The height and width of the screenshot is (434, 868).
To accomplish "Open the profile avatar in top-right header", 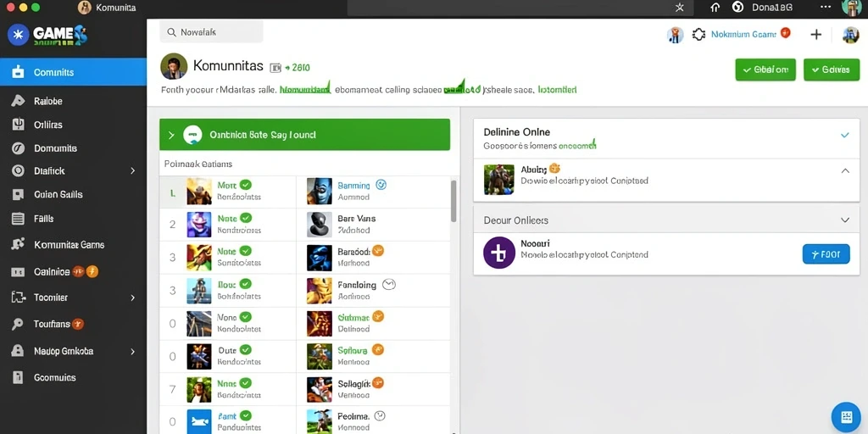I will pyautogui.click(x=850, y=35).
